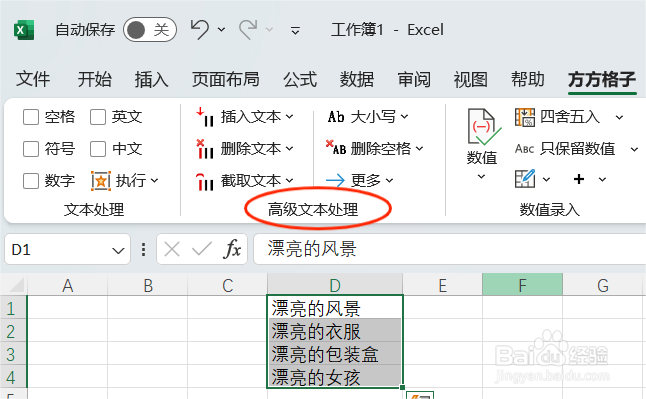Switch to the 审阅 ribbon tab
Image resolution: width=646 pixels, height=399 pixels.
pyautogui.click(x=414, y=79)
